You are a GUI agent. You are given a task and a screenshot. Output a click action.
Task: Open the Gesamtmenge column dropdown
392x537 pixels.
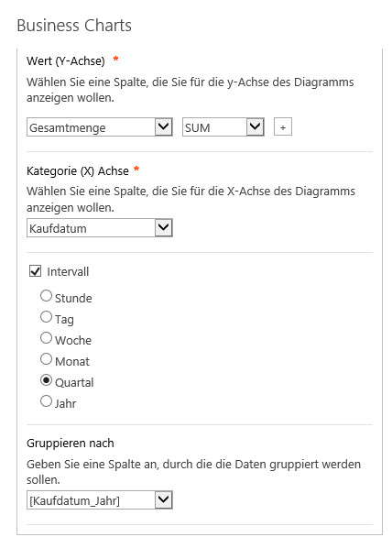[x=100, y=127]
